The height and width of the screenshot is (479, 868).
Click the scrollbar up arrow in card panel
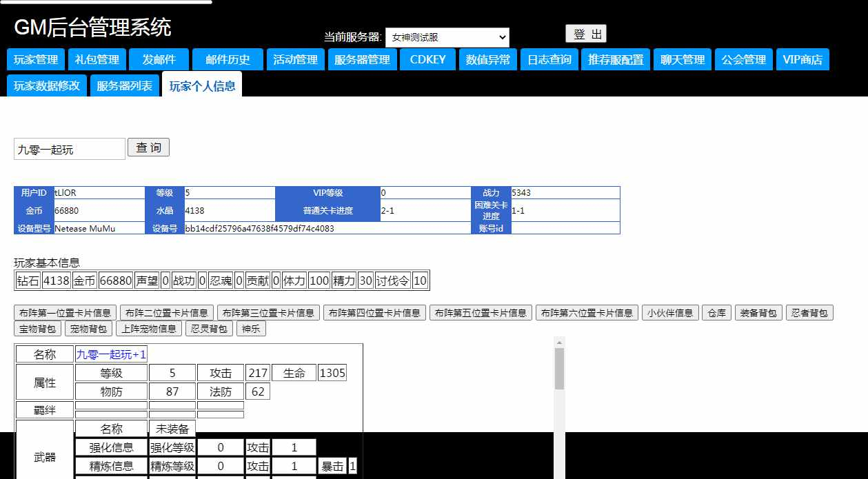[559, 342]
